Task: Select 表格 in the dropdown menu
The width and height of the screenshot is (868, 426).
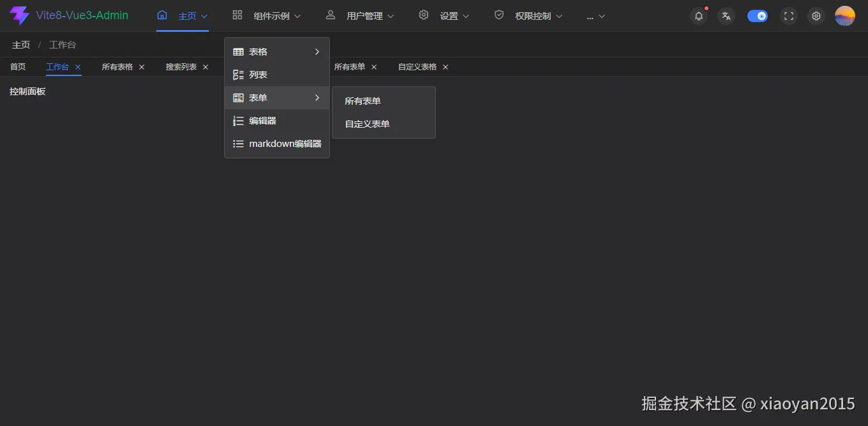Action: (x=277, y=52)
